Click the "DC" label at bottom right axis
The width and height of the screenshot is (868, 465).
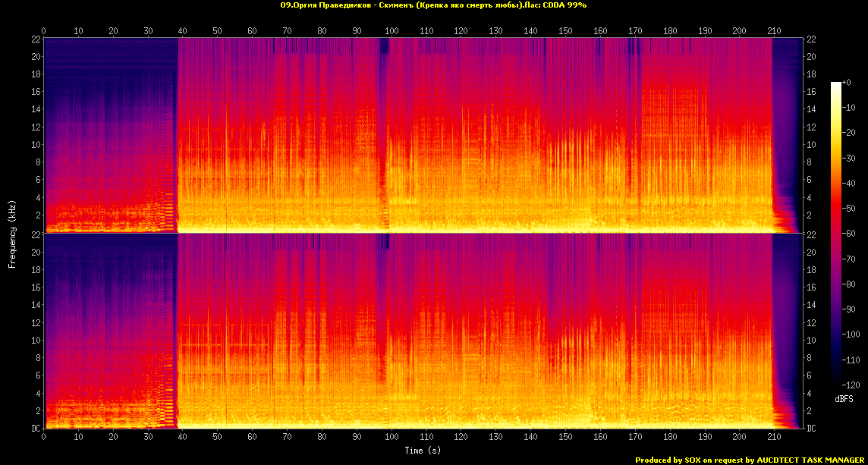click(x=811, y=429)
